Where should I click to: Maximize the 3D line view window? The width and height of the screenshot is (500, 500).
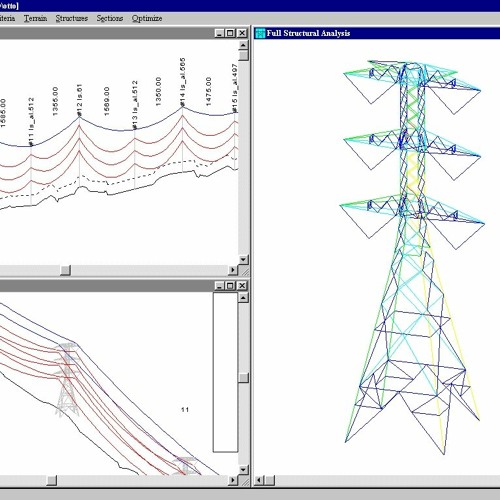click(x=230, y=286)
